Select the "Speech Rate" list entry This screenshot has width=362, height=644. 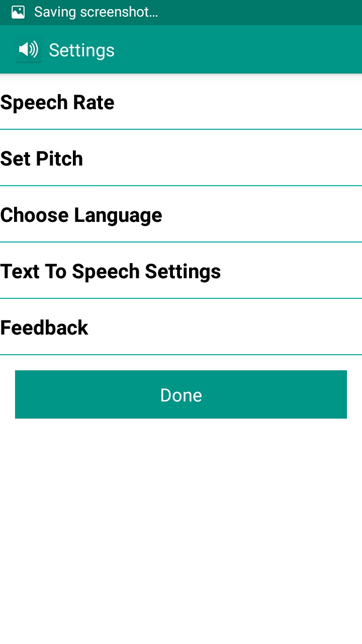(x=57, y=103)
